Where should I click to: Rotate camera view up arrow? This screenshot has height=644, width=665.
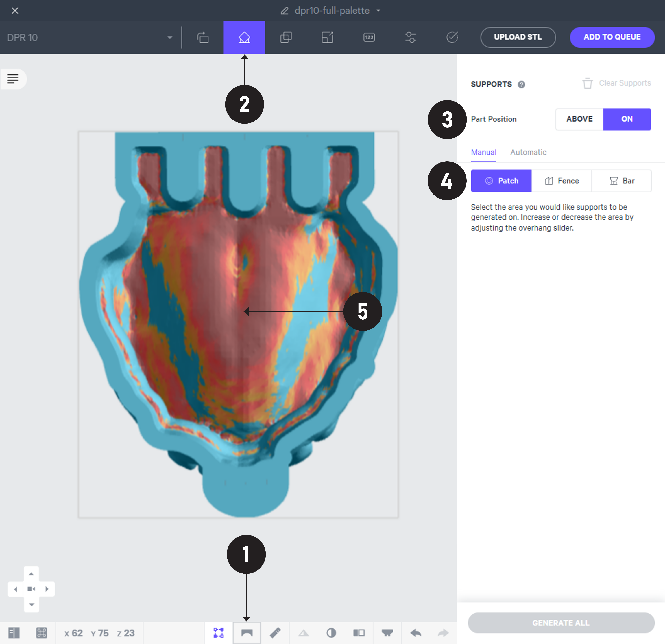(31, 574)
